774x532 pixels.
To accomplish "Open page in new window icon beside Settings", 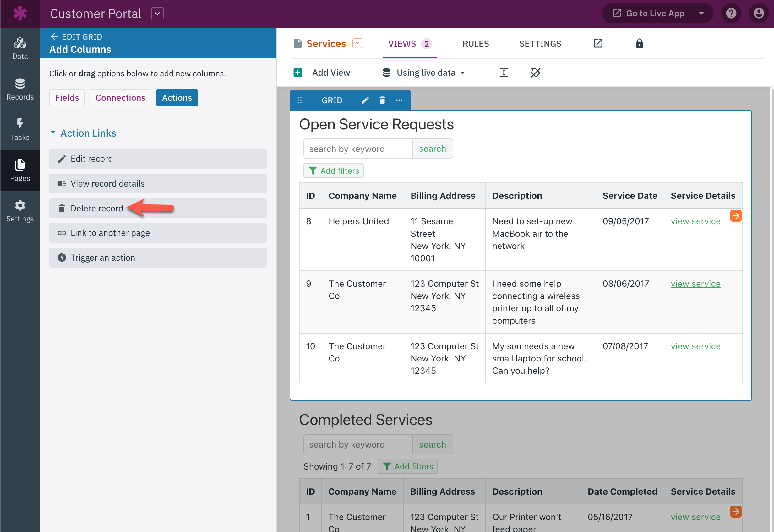I will pyautogui.click(x=598, y=44).
